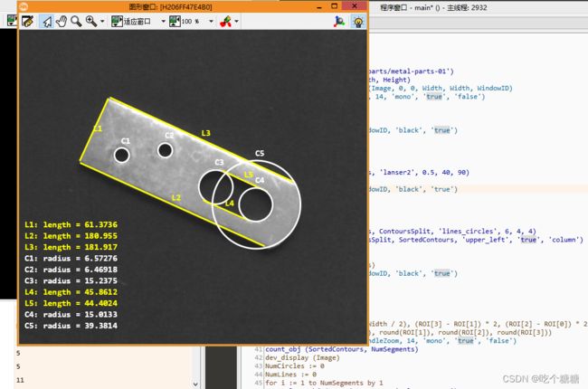Click the clear graphics window eraser icon
Image resolution: width=588 pixels, height=389 pixels.
(x=27, y=22)
